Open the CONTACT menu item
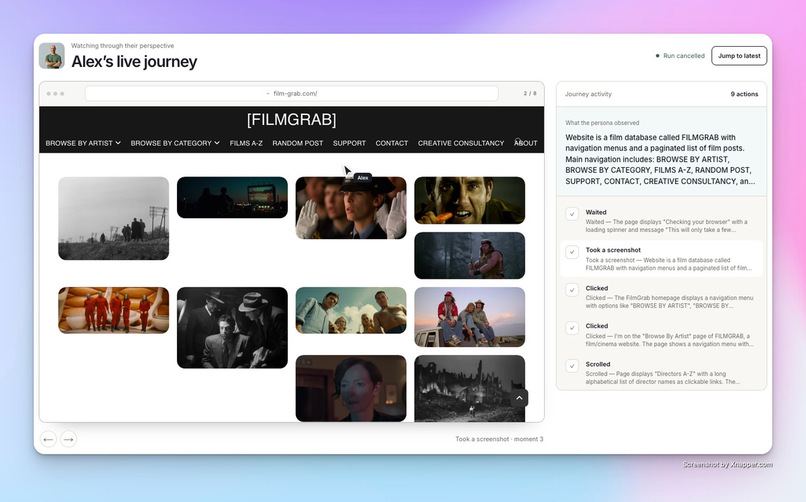This screenshot has height=502, width=806. point(392,143)
